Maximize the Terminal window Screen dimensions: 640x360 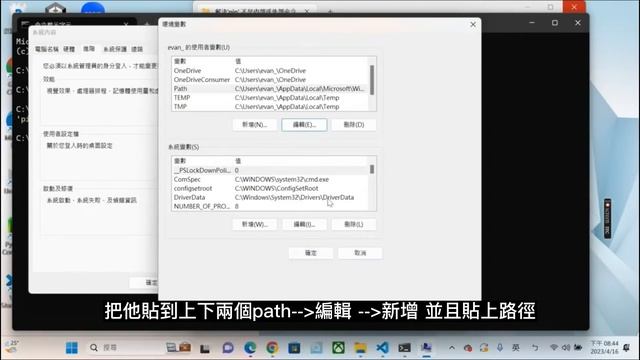[555, 23]
